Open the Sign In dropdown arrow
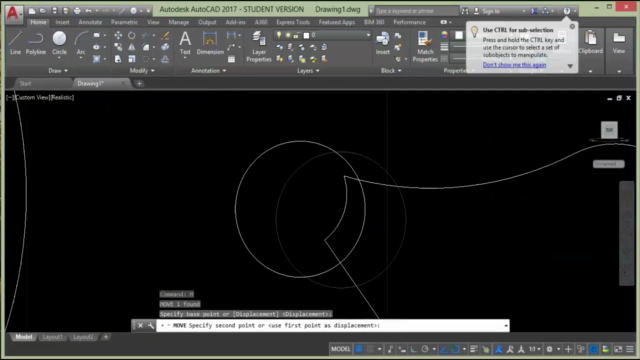 coord(524,11)
